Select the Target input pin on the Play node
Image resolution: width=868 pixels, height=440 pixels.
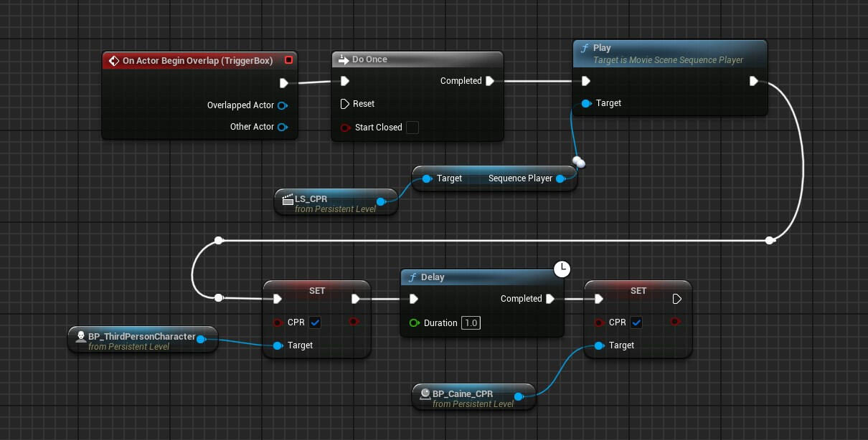[x=586, y=103]
